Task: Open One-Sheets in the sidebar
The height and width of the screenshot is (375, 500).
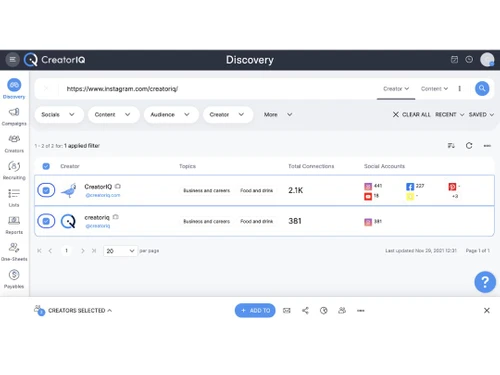Action: [14, 252]
